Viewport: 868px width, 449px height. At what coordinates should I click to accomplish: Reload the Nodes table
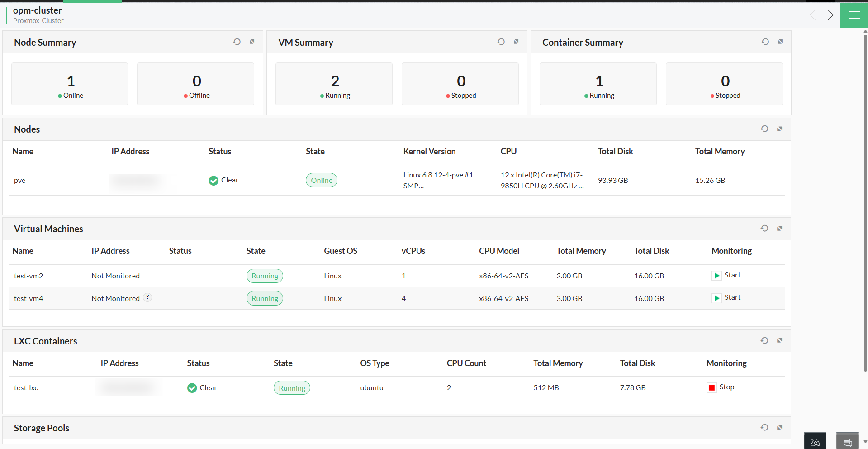[x=764, y=129]
